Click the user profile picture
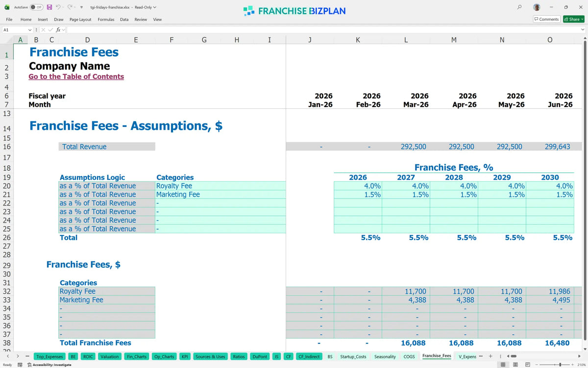This screenshot has height=368, width=588. 537,7
